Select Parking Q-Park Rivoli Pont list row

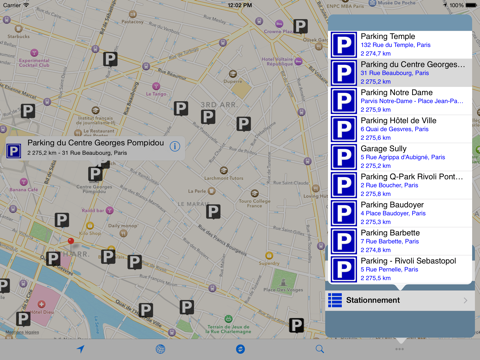[400, 185]
